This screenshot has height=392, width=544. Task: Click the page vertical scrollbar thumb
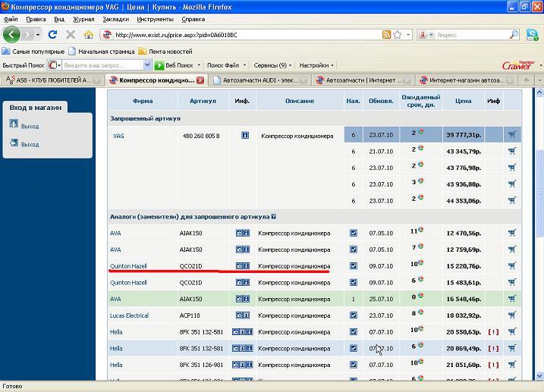click(x=539, y=193)
